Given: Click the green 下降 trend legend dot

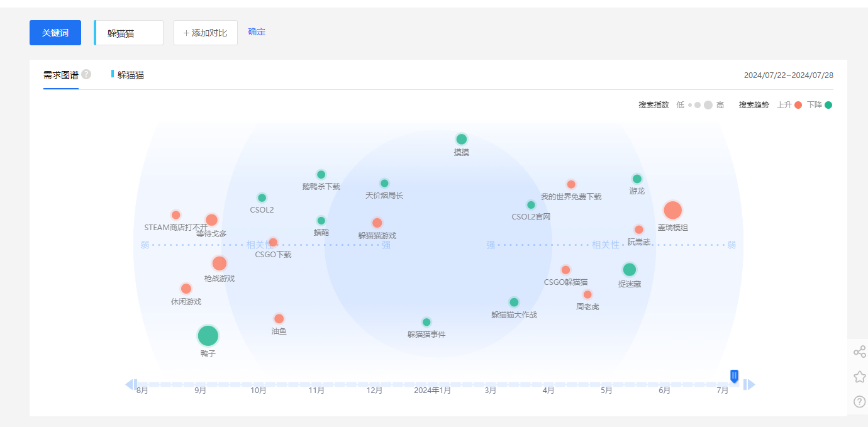Looking at the screenshot, I should (828, 105).
